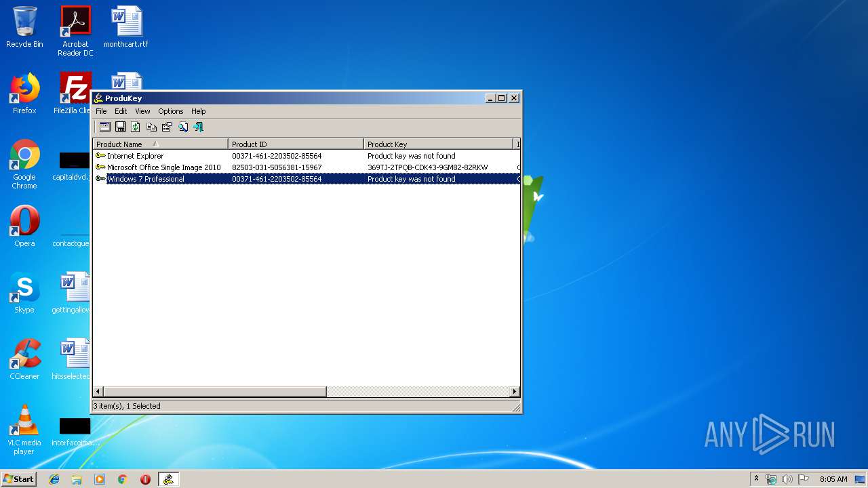Select the Windows 7 Professional row

coord(307,179)
